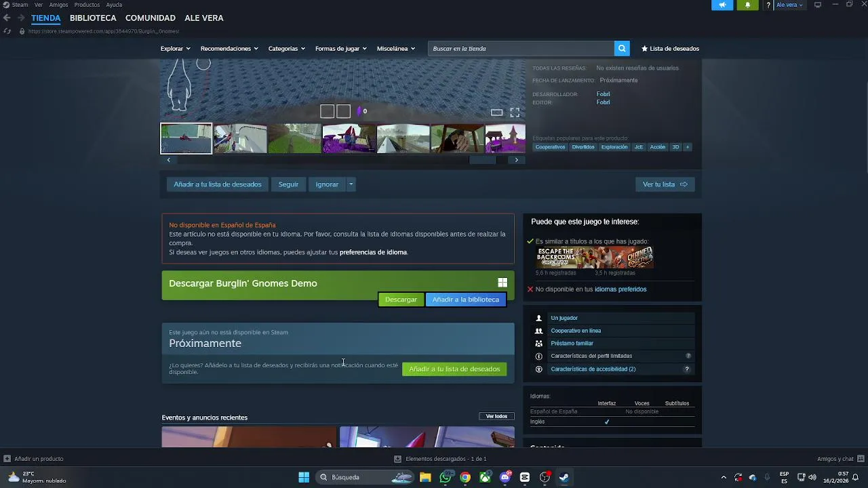Click the Un jugador person icon
Image resolution: width=868 pixels, height=488 pixels.
point(539,318)
